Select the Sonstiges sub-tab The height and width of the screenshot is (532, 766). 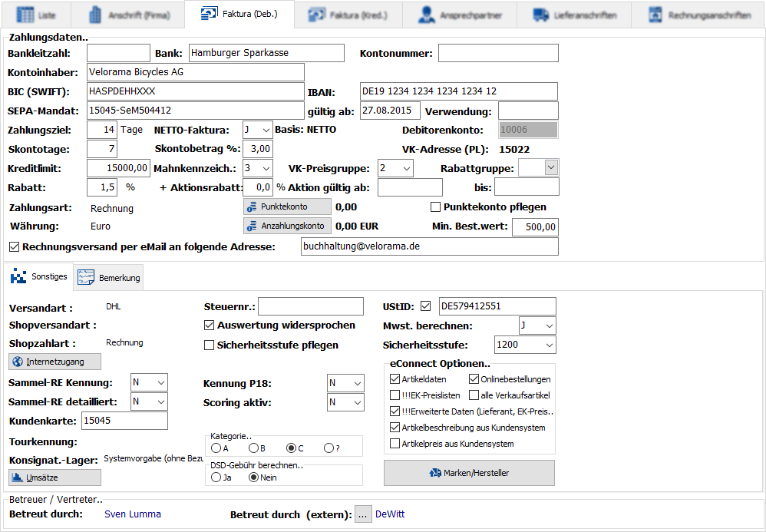click(x=38, y=276)
